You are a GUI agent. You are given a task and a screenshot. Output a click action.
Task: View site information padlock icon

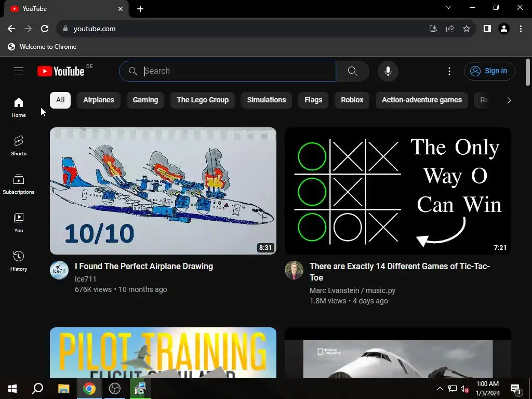point(65,29)
